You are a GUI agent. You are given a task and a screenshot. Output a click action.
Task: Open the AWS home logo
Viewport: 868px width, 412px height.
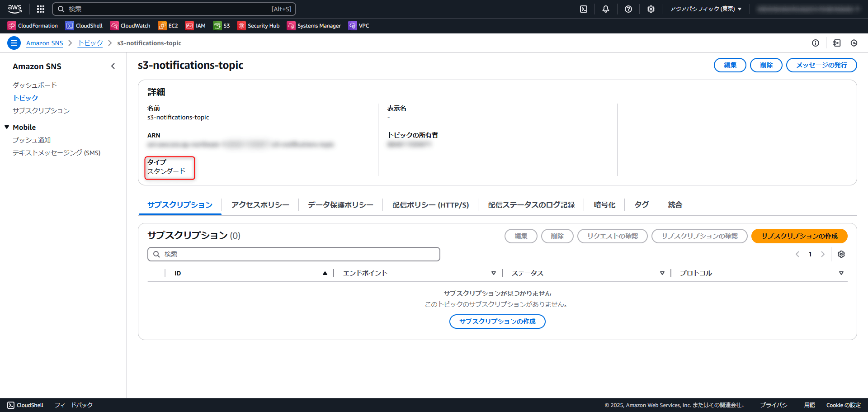click(x=14, y=9)
